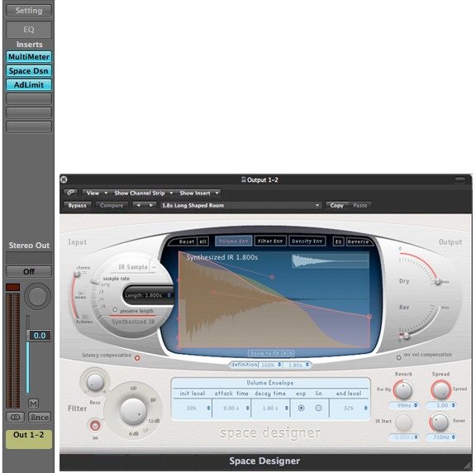Enable preserve length option
The height and width of the screenshot is (473, 476).
click(115, 310)
